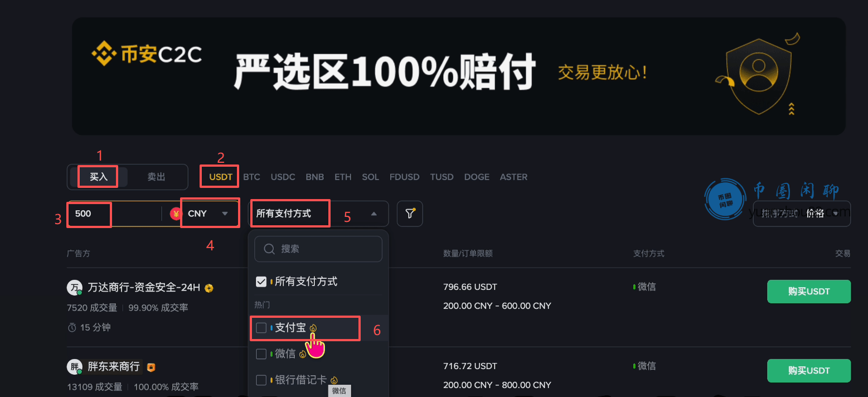
Task: Click verified badge next to 万达商行-资金安全-24H
Action: pos(209,288)
